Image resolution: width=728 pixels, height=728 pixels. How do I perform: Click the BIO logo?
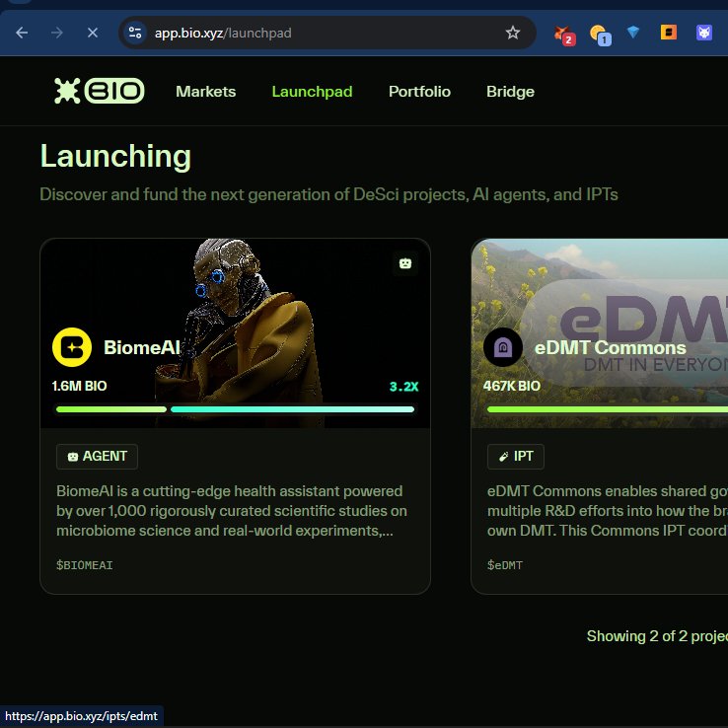pos(100,91)
